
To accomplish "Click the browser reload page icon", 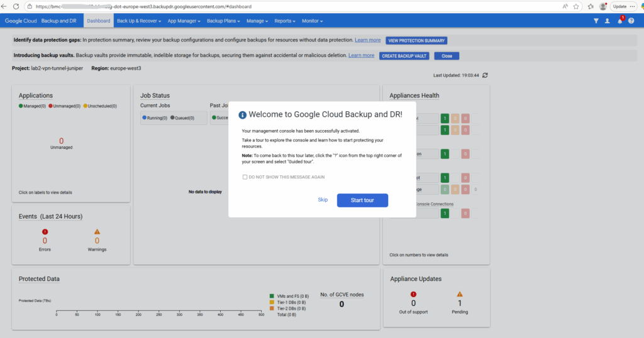I will [x=16, y=6].
